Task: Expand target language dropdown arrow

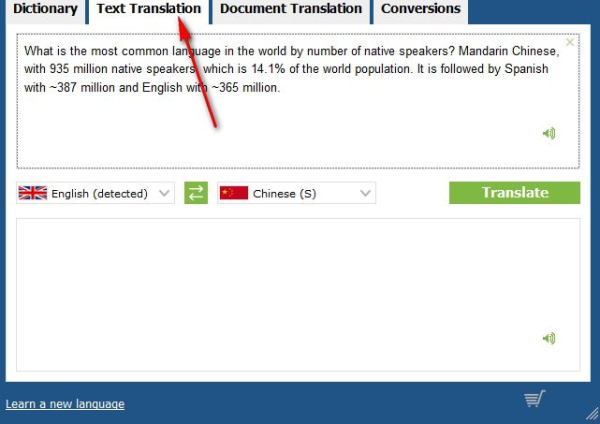Action: 366,193
